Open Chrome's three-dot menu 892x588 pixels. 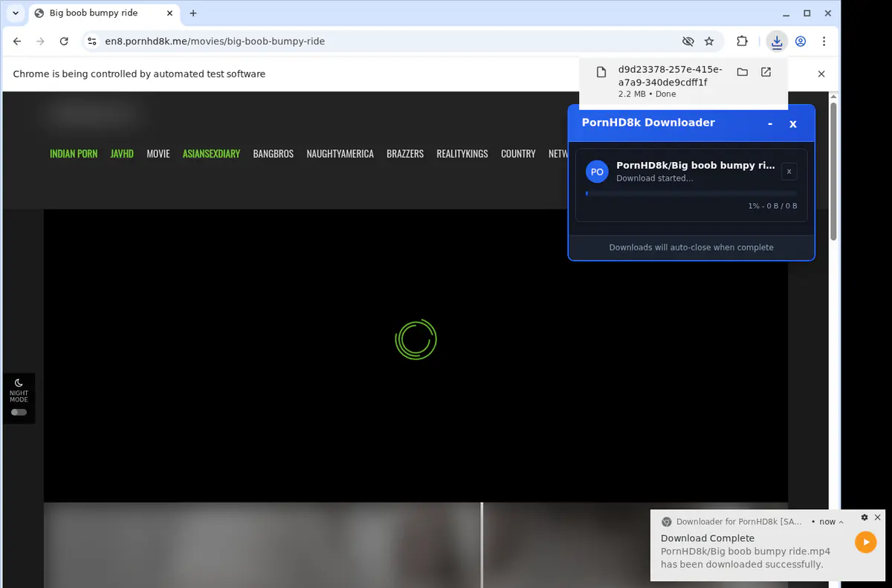tap(824, 42)
